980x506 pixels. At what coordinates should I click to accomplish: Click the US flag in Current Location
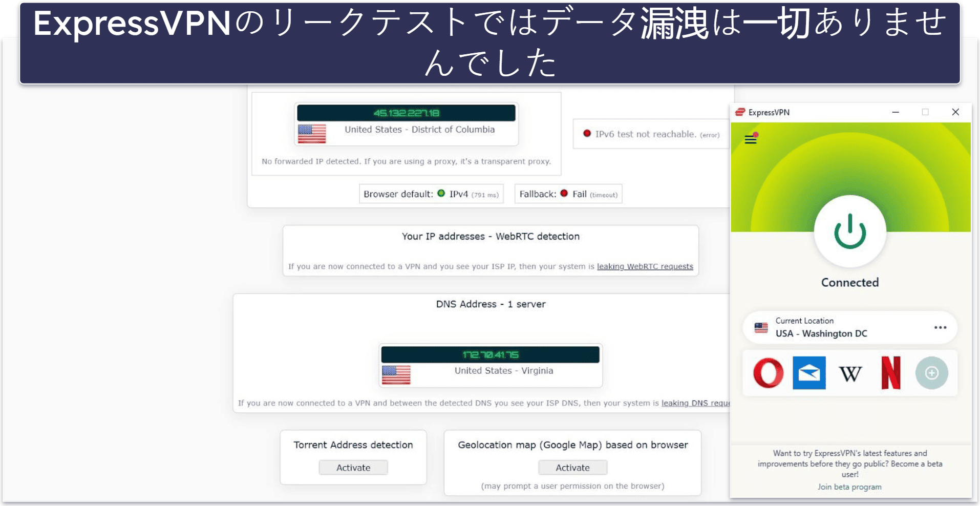point(761,328)
